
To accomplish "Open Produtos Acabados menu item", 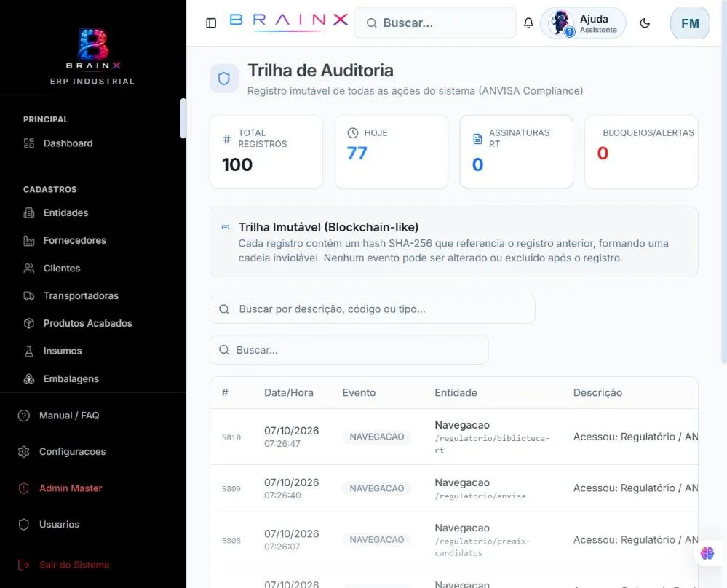I will point(87,323).
